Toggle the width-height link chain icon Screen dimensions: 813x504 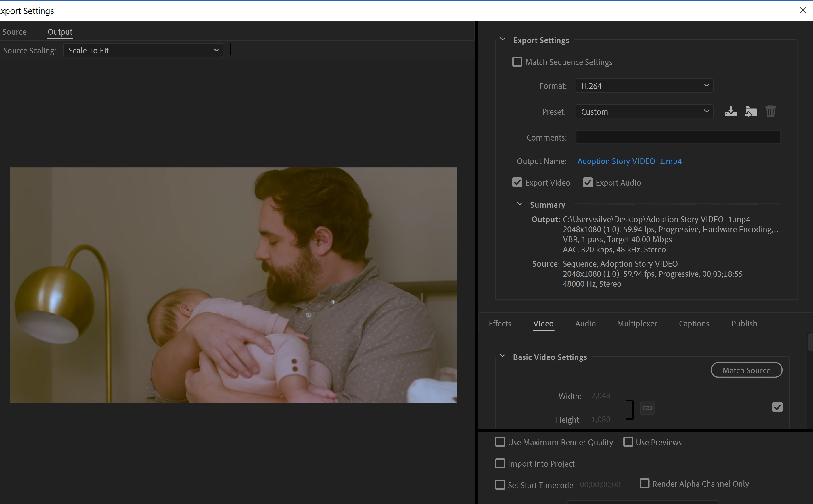coord(647,408)
